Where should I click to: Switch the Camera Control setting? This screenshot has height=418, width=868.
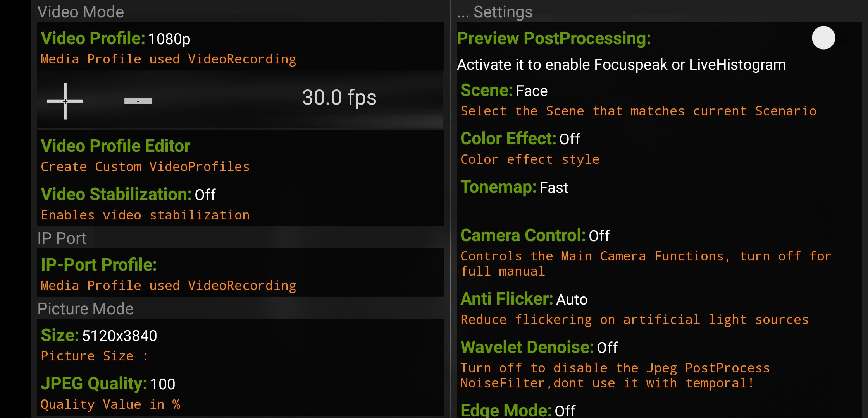click(659, 252)
